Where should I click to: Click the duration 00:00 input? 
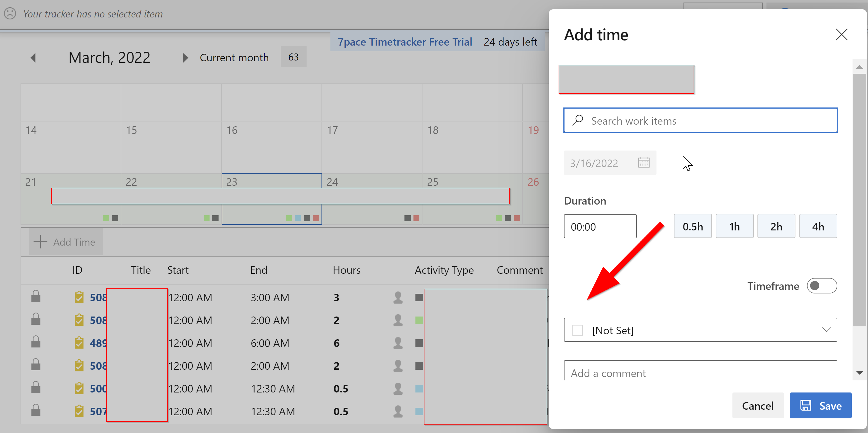[x=600, y=226]
